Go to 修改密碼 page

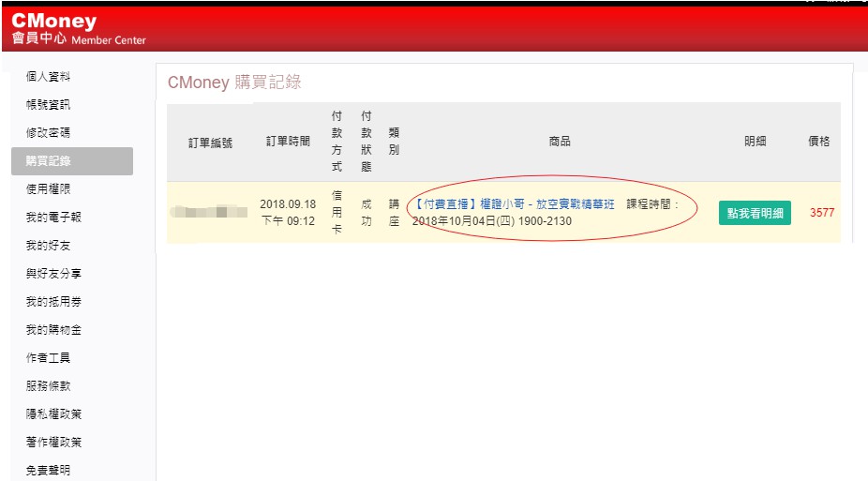tap(48, 133)
